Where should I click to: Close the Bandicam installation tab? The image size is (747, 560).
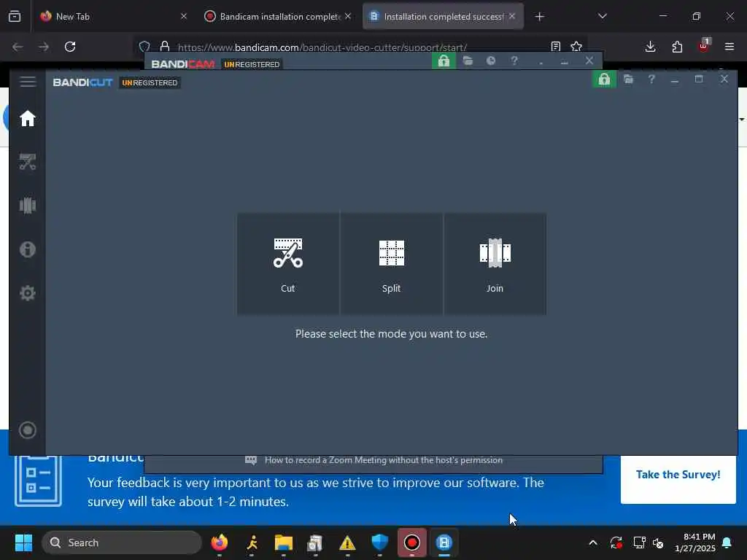[x=348, y=16]
